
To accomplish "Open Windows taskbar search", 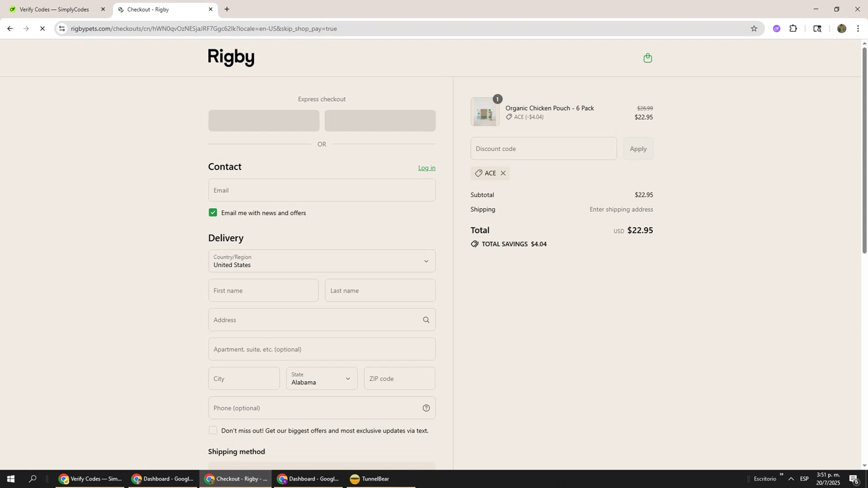I will coord(32,479).
